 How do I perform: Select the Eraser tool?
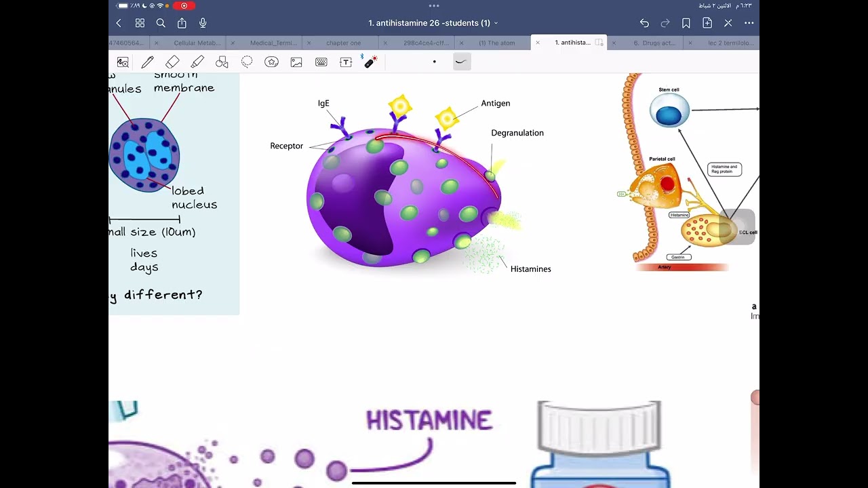coord(172,62)
